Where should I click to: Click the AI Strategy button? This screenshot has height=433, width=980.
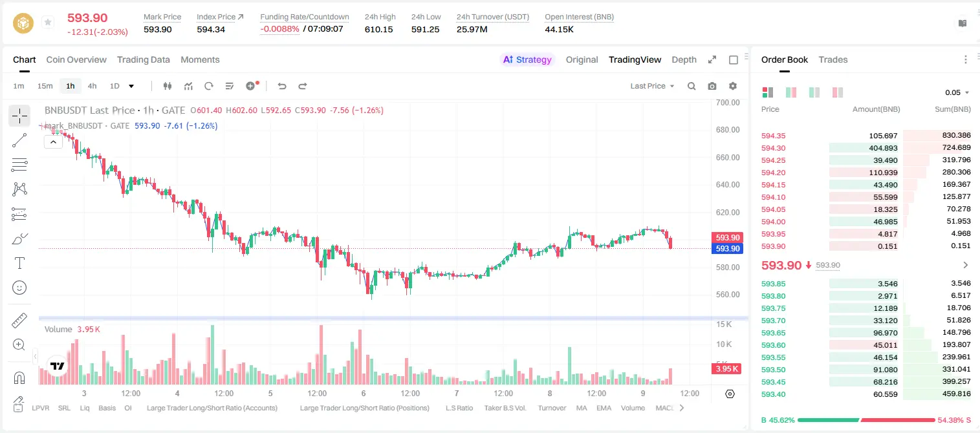click(527, 59)
